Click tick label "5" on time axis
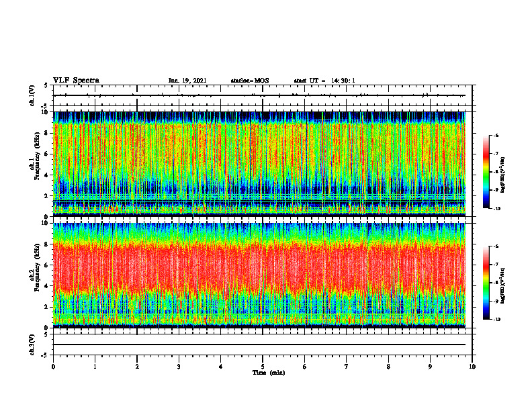 [263, 367]
